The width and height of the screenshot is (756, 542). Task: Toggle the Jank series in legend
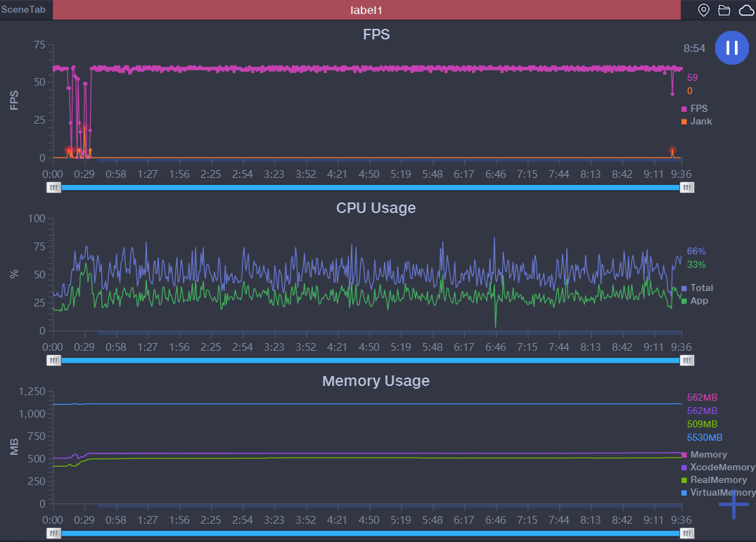coord(696,122)
